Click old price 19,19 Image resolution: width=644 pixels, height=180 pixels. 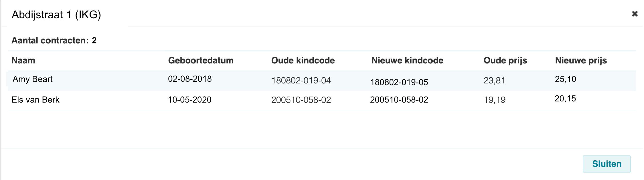tap(495, 100)
